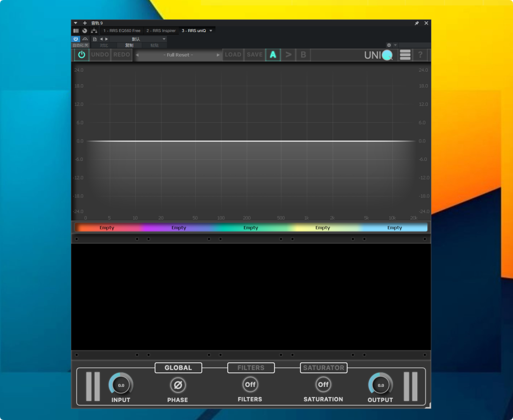Screen dimensions: 513x420
Task: Pin the plugin window
Action: (416, 23)
